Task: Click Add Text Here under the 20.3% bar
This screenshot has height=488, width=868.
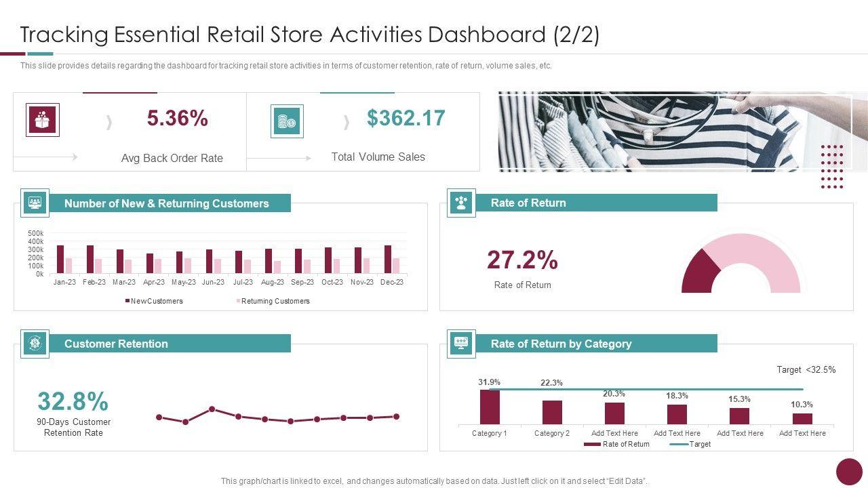Action: point(614,433)
